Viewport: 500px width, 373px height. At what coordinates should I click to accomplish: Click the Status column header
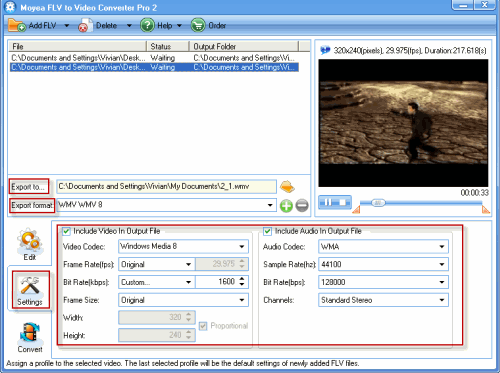point(168,46)
